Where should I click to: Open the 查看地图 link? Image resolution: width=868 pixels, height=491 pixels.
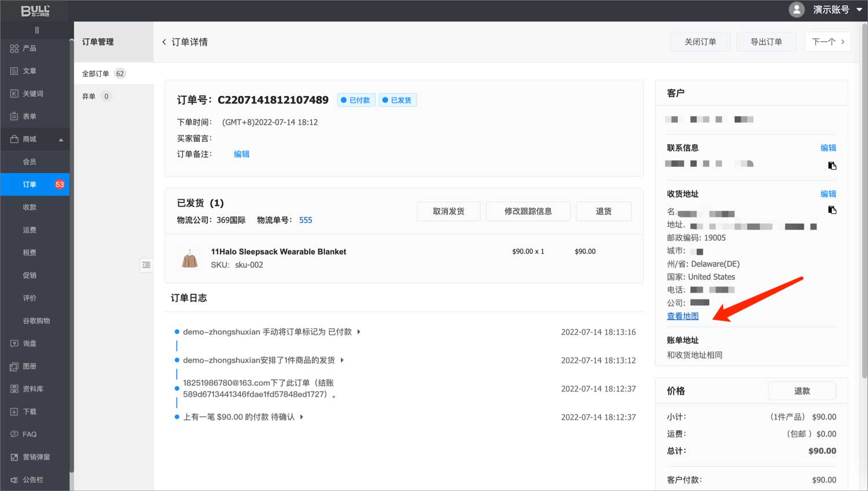coord(682,316)
